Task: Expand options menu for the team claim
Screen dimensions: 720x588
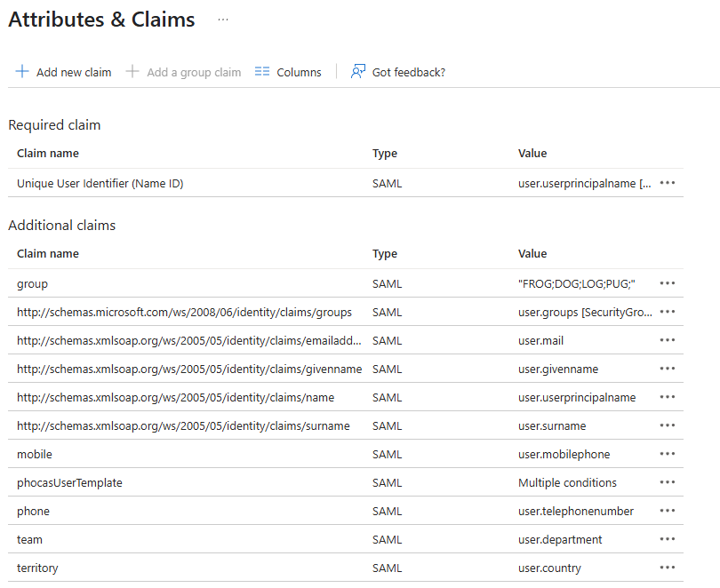Action: 668,539
